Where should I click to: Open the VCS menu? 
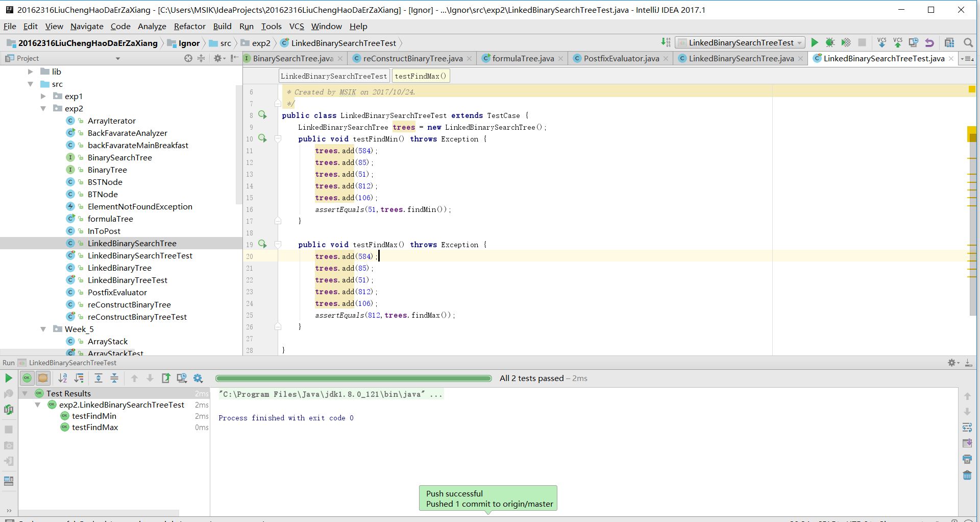(297, 26)
